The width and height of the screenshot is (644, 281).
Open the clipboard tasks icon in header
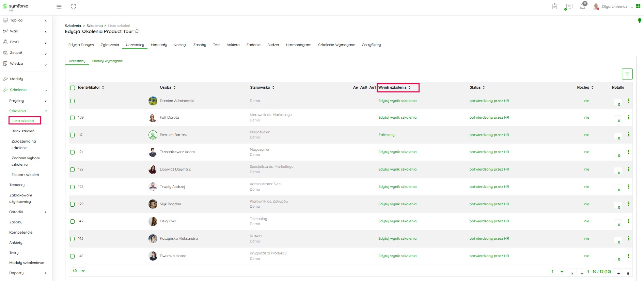click(554, 6)
